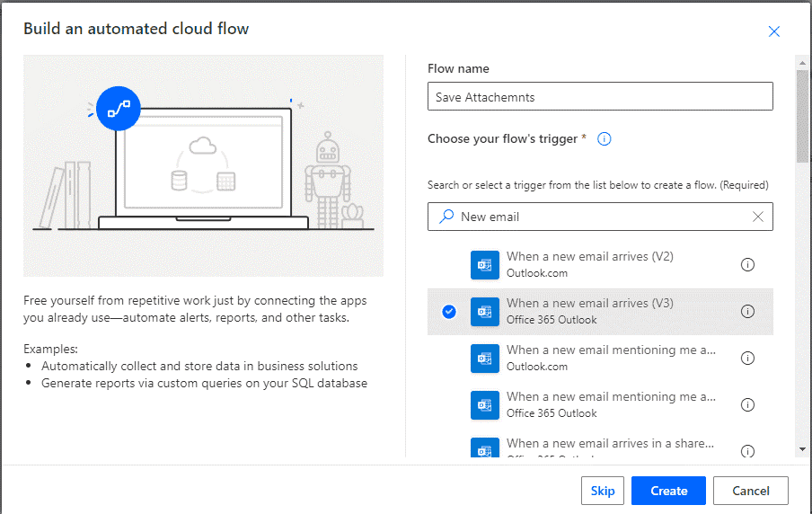
Task: Click info icon for Outlook.com mentioning me trigger
Action: tap(747, 358)
